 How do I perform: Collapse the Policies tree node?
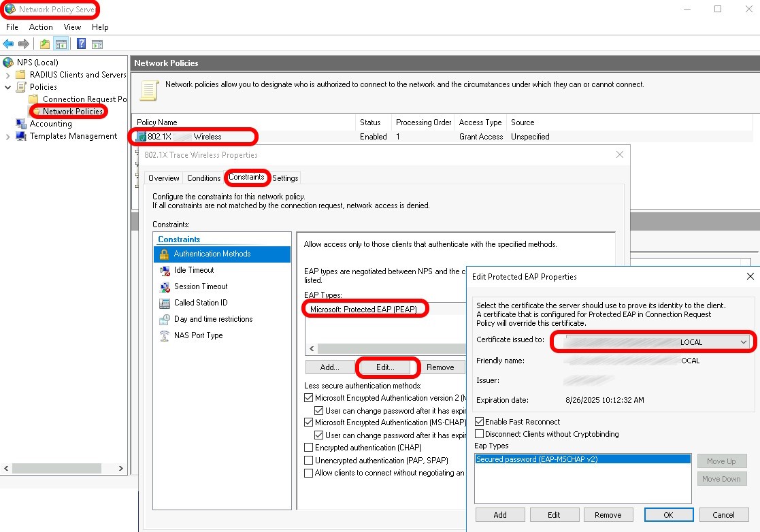click(8, 87)
